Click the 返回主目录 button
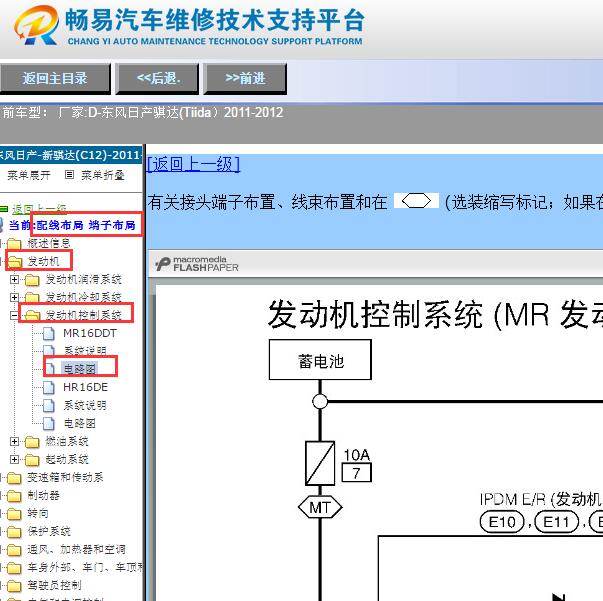 click(x=55, y=78)
